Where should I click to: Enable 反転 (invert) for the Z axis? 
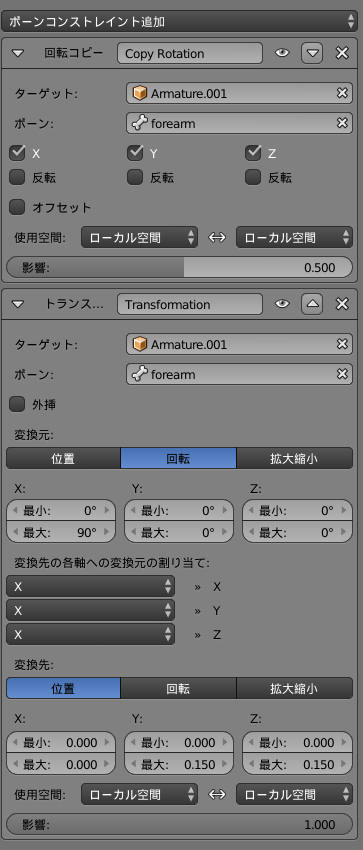click(x=253, y=177)
